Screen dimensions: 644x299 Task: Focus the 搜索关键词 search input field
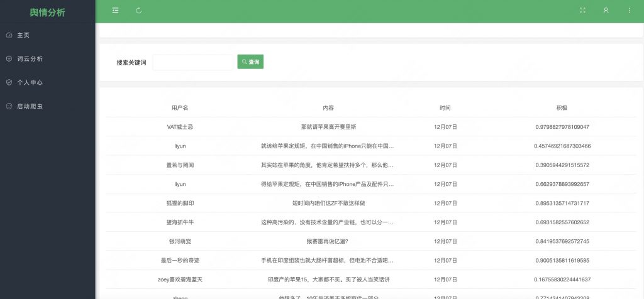pyautogui.click(x=192, y=62)
